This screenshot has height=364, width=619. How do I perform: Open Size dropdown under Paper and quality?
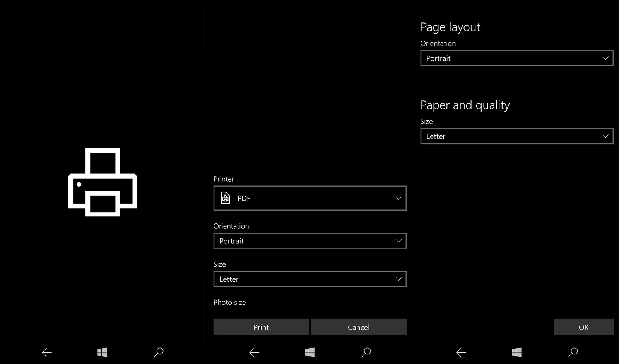(517, 136)
